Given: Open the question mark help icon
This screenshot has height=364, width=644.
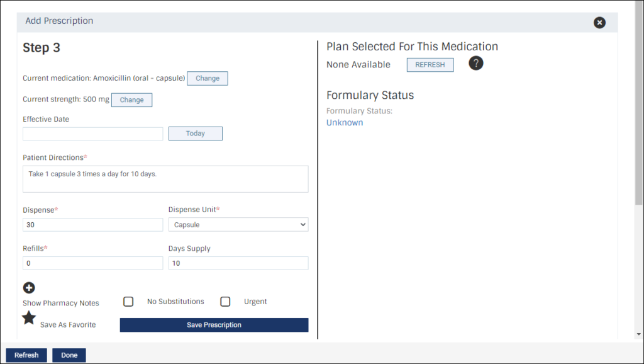Looking at the screenshot, I should coord(475,64).
